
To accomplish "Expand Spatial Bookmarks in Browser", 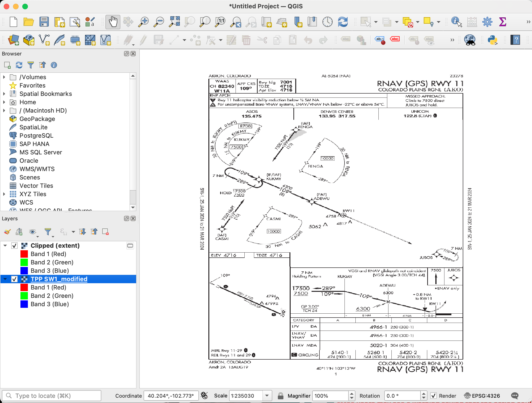I will click(4, 94).
